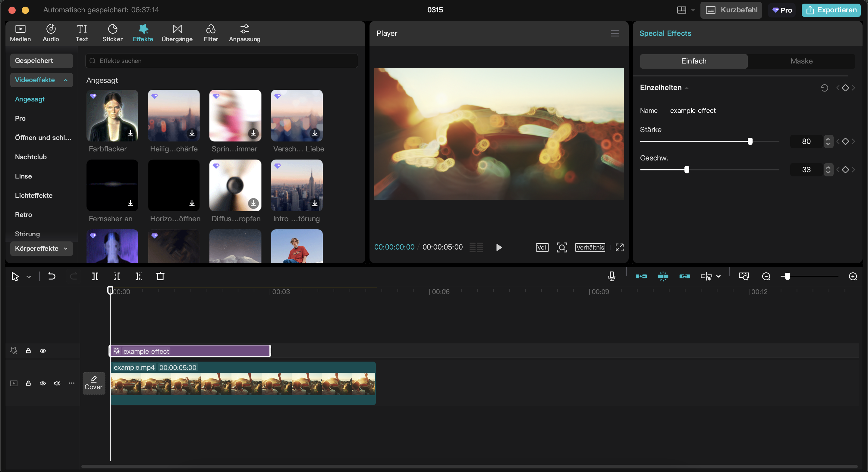
Task: Download the Farbflacker effect
Action: coord(131,133)
